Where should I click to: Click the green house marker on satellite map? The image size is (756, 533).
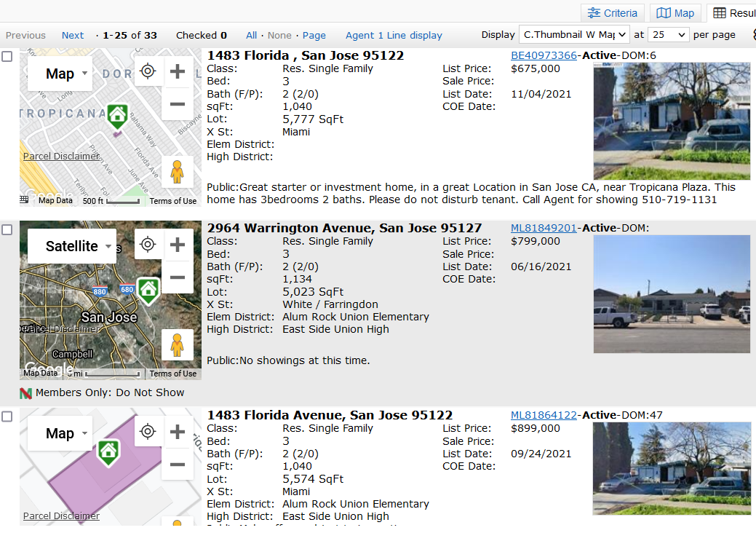[148, 291]
